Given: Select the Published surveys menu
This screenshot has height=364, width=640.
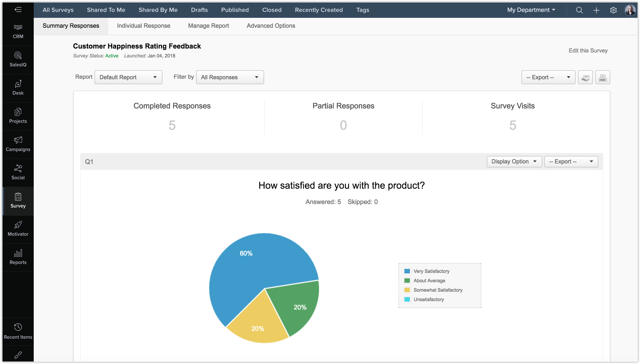Looking at the screenshot, I should click(235, 10).
